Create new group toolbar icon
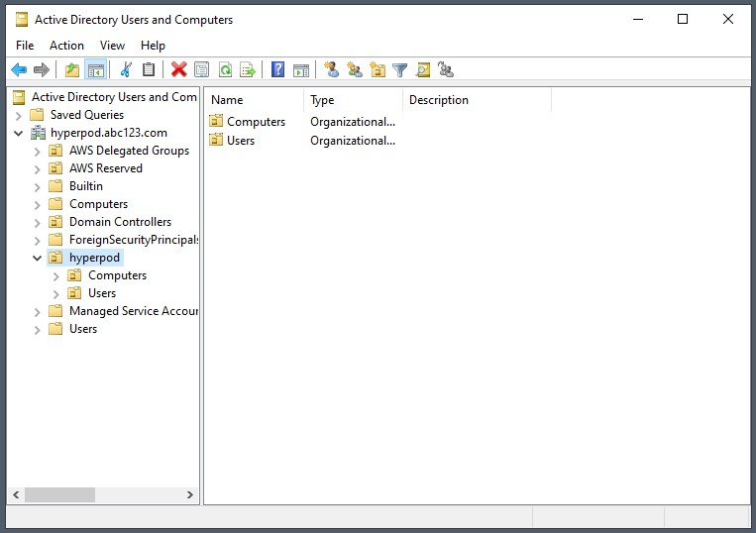Screen dimensions: 756x533 point(355,70)
